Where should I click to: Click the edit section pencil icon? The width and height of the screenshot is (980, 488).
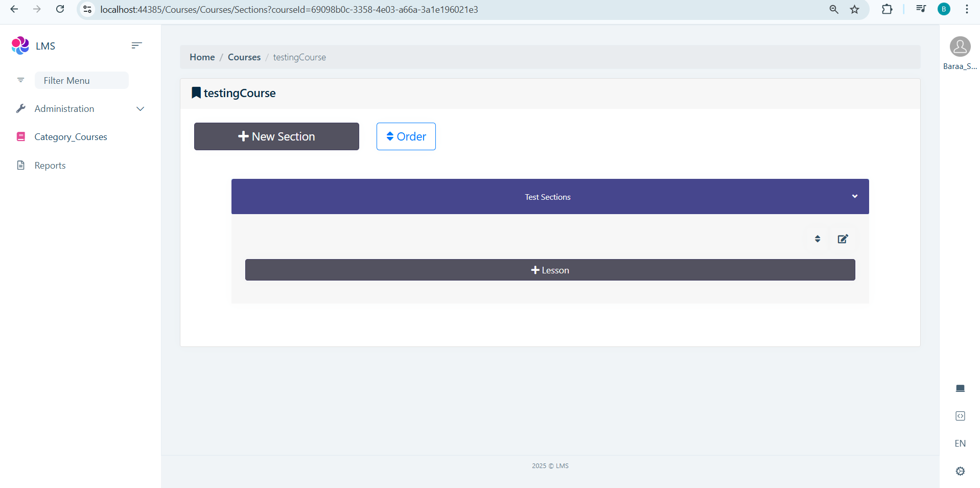point(843,239)
